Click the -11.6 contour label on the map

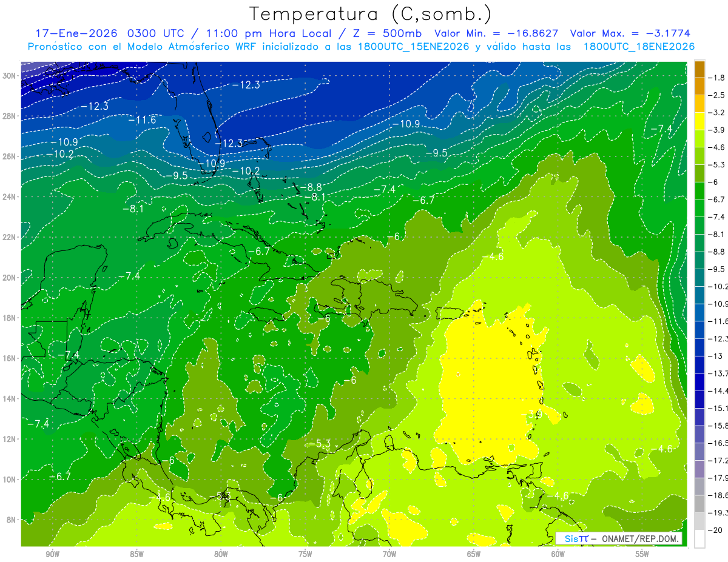[142, 120]
